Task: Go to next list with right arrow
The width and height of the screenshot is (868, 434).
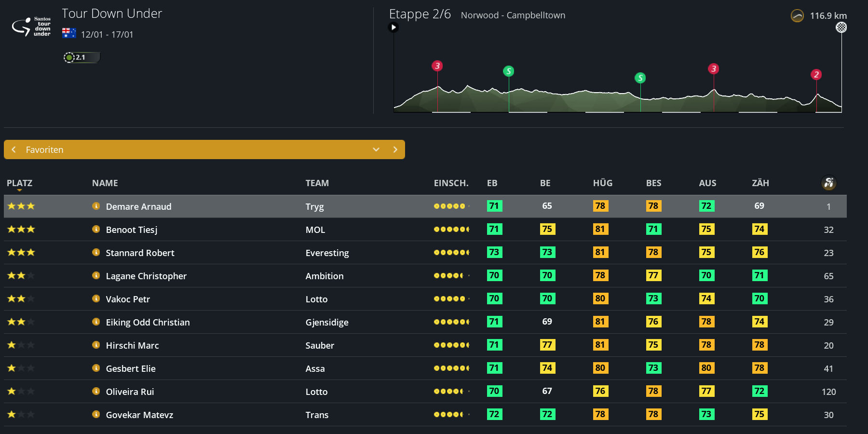Action: 395,149
